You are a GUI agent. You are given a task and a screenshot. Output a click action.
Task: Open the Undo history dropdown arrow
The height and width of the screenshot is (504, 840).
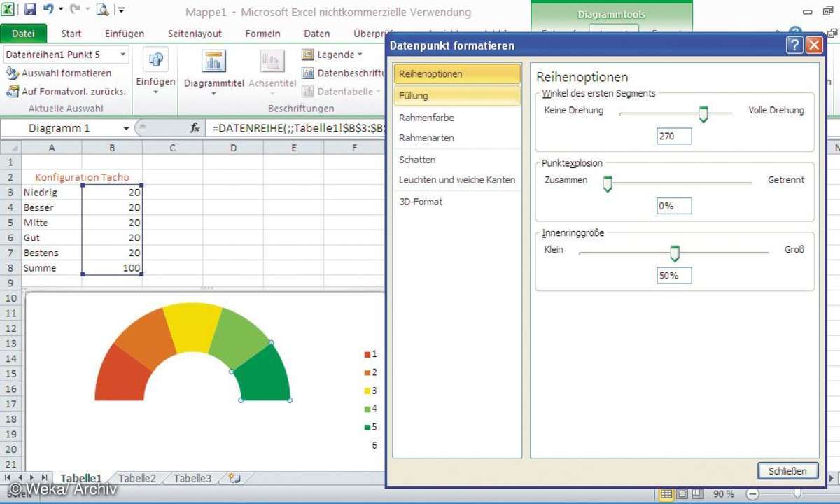pyautogui.click(x=61, y=10)
